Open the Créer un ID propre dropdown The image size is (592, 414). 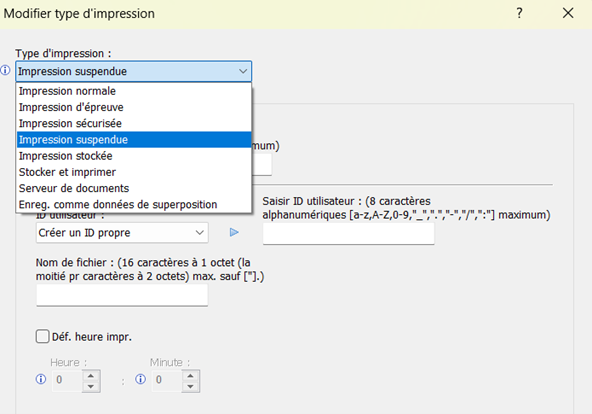click(122, 232)
